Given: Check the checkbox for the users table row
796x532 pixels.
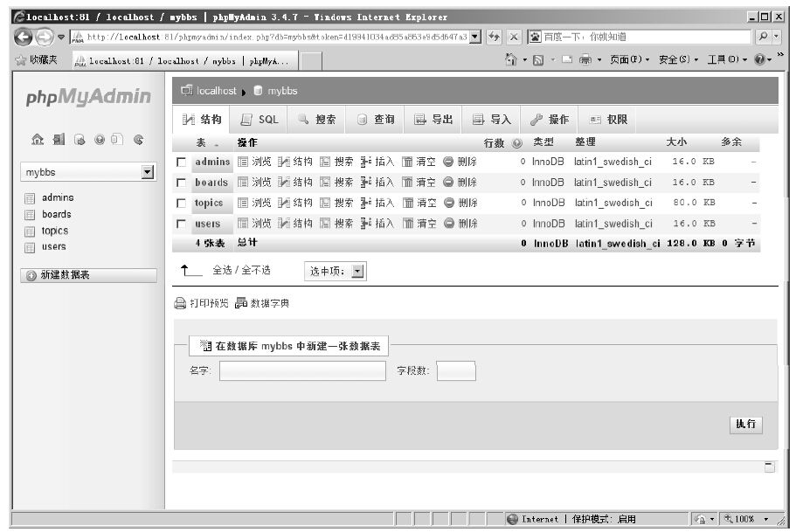Looking at the screenshot, I should coord(181,224).
